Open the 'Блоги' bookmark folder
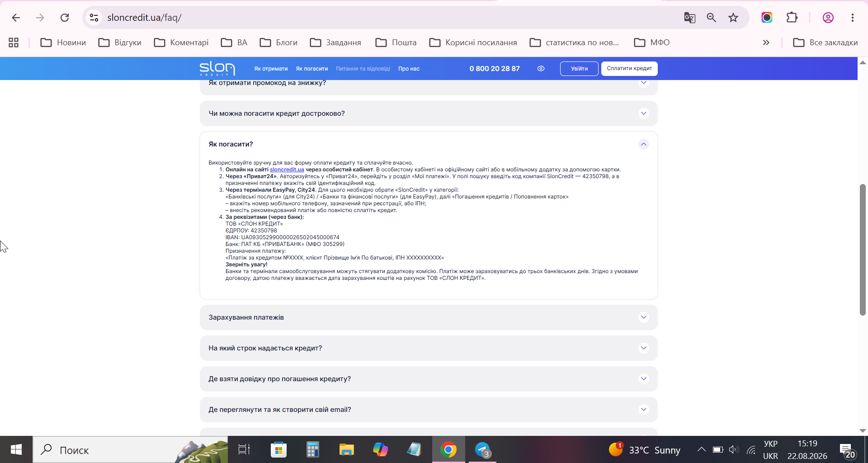Viewport: 868px width, 463px height. (279, 43)
